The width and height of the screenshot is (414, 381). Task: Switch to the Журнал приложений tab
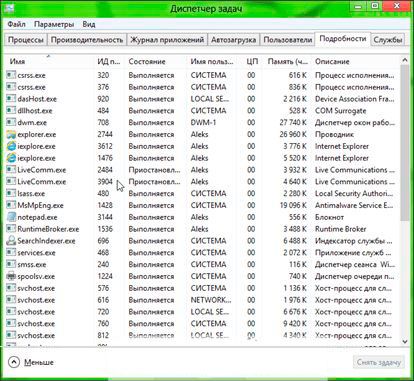click(167, 40)
